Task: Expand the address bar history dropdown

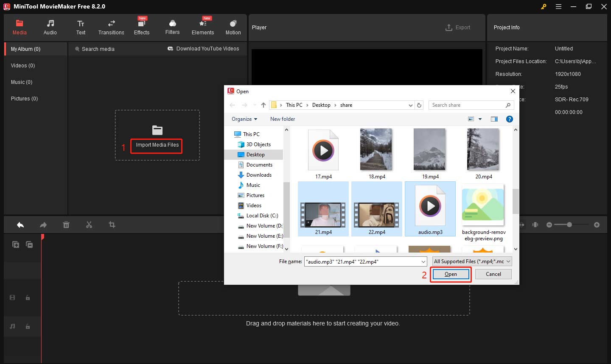Action: click(x=410, y=105)
